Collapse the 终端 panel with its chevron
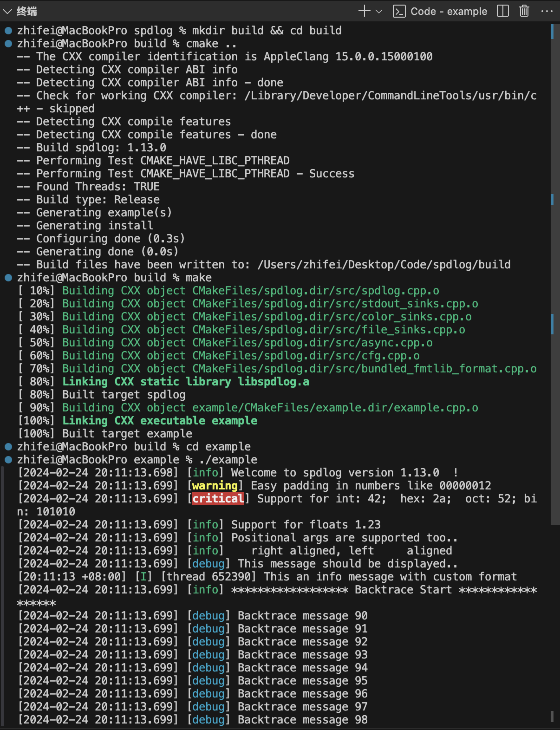Image resolution: width=560 pixels, height=730 pixels. 7,11
